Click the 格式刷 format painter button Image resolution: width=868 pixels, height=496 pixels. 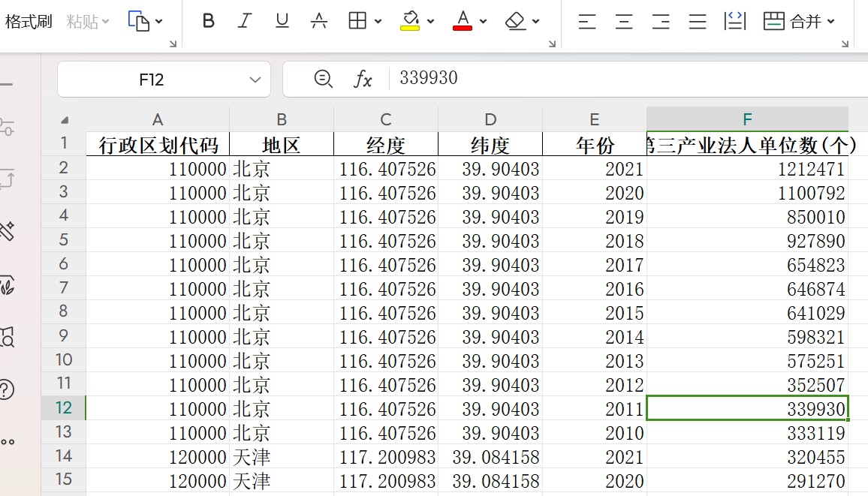click(x=29, y=21)
